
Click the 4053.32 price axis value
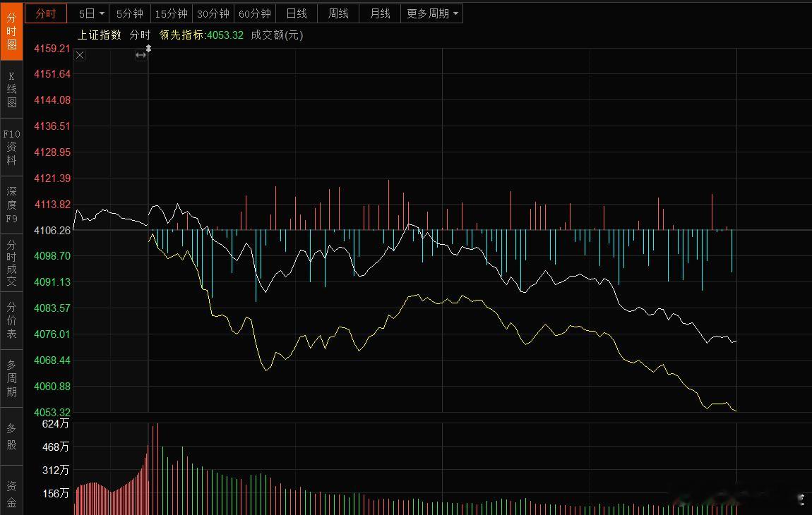(x=52, y=413)
